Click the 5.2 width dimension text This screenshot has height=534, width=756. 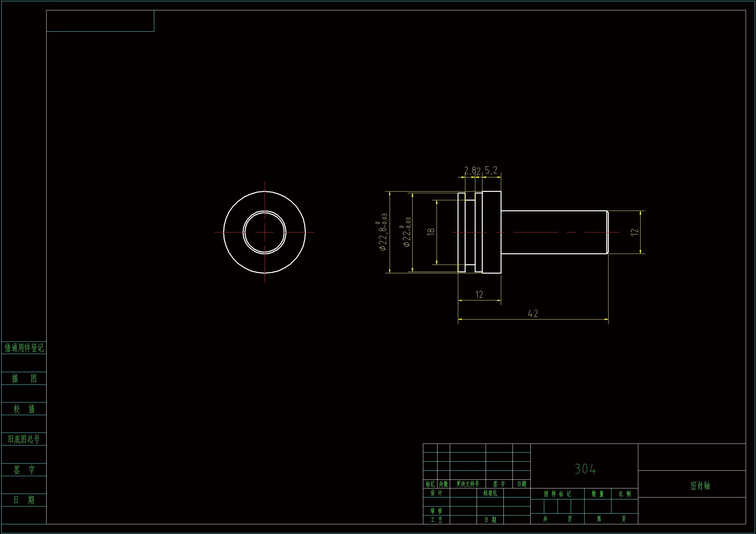point(491,170)
